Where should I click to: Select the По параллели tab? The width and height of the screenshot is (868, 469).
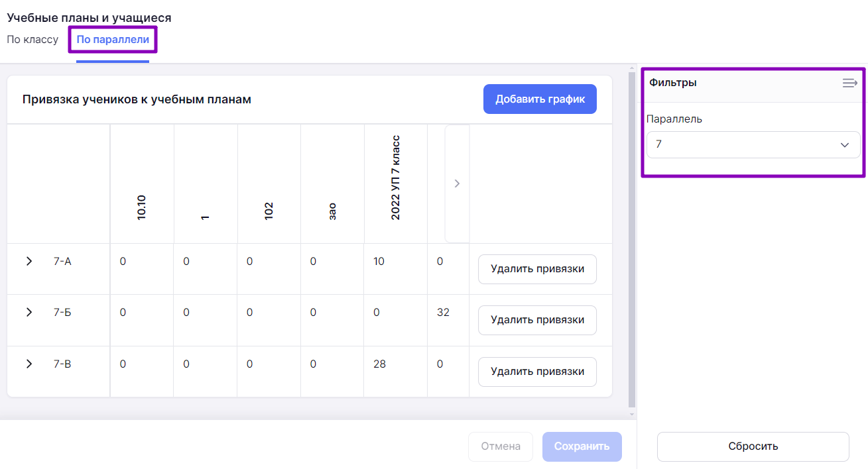click(113, 40)
